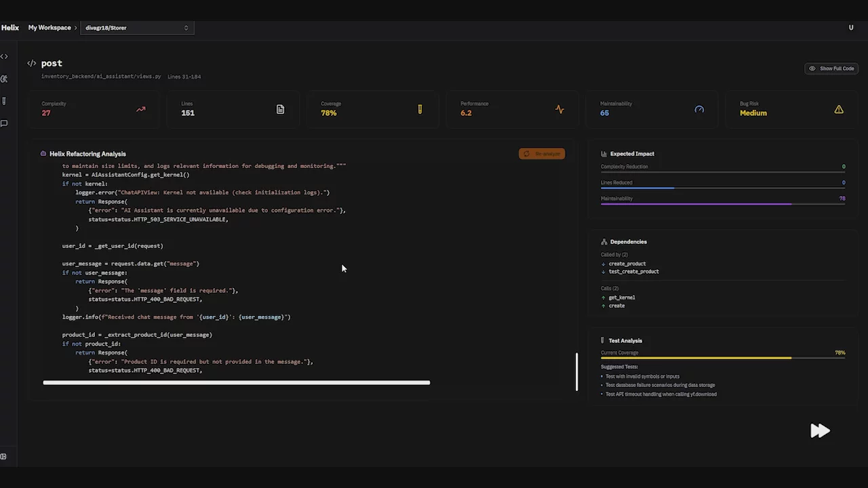The height and width of the screenshot is (488, 868).
Task: Open the test tube sidebar icon
Action: tap(4, 101)
